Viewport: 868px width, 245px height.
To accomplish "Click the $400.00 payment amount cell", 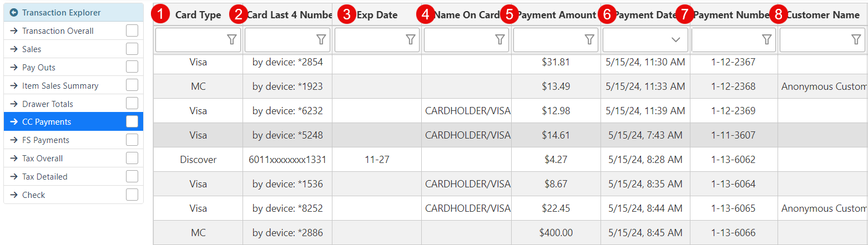I will click(x=556, y=233).
